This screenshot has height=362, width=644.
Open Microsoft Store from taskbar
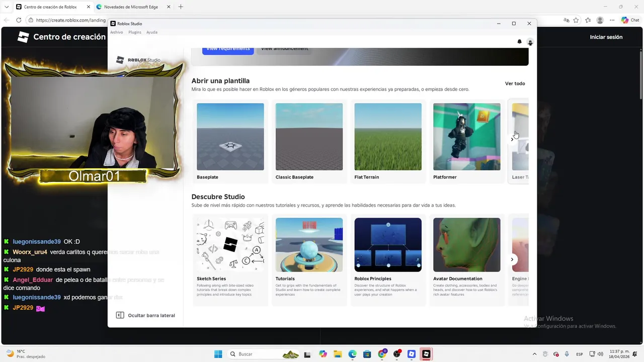[367, 354]
